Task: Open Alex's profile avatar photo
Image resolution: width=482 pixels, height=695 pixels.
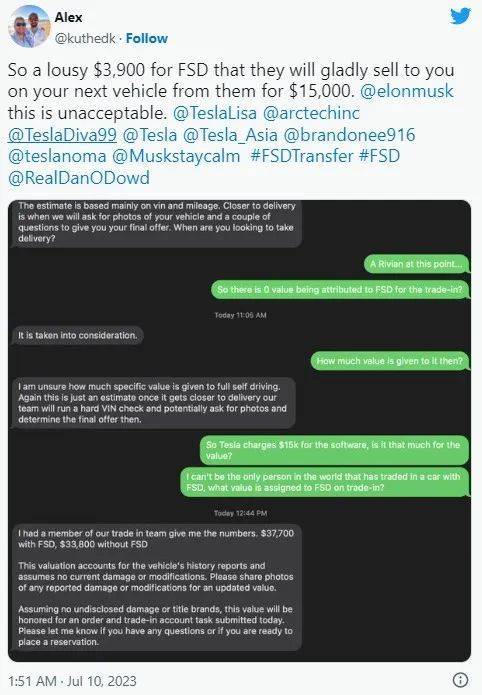Action: pos(30,26)
